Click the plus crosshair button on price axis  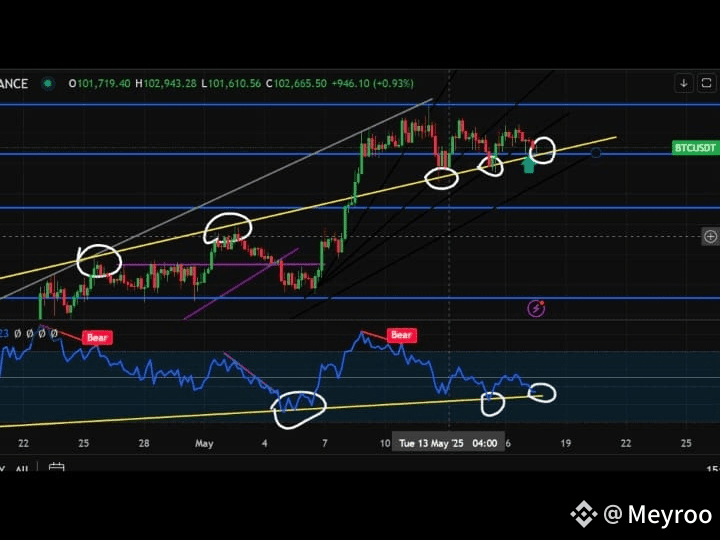coord(710,236)
